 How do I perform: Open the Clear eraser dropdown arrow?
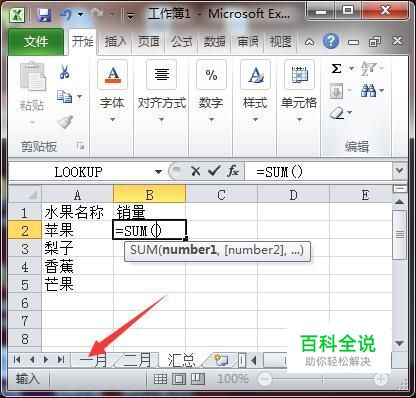[x=350, y=113]
